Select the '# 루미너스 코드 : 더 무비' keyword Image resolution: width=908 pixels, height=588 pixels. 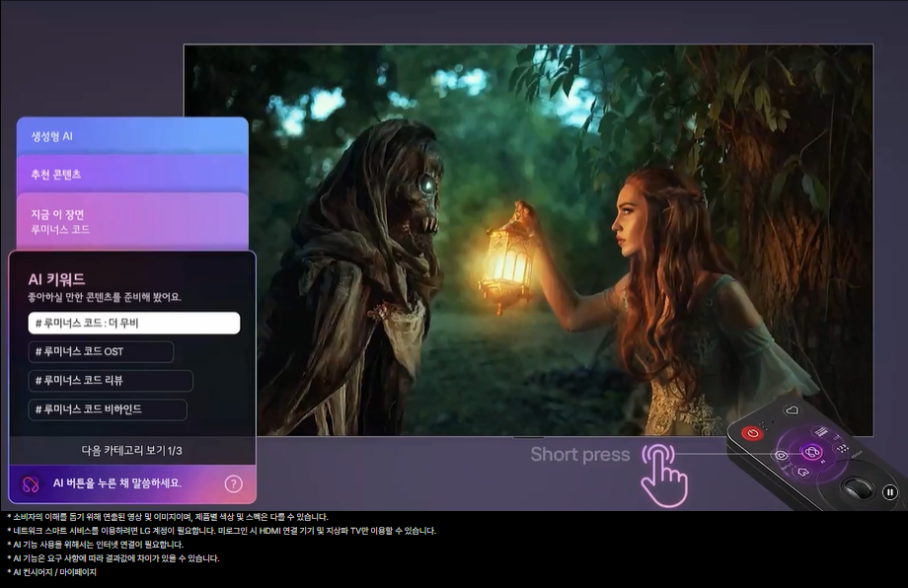pos(134,323)
